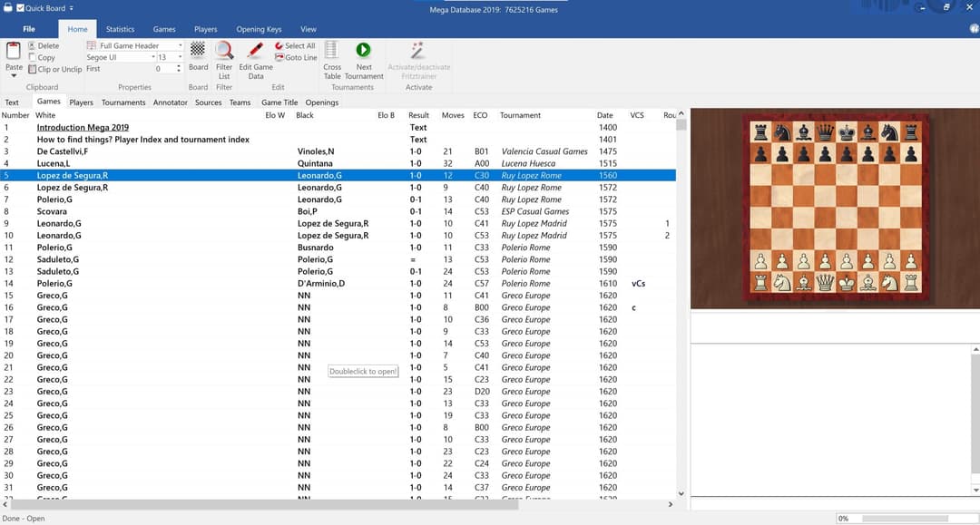Select the row De Castellvi,F vs Vinoles,N
The width and height of the screenshot is (980, 525).
tap(338, 151)
